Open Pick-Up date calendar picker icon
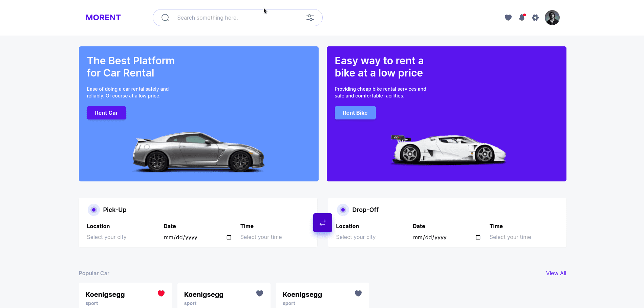The image size is (644, 308). coord(229,237)
